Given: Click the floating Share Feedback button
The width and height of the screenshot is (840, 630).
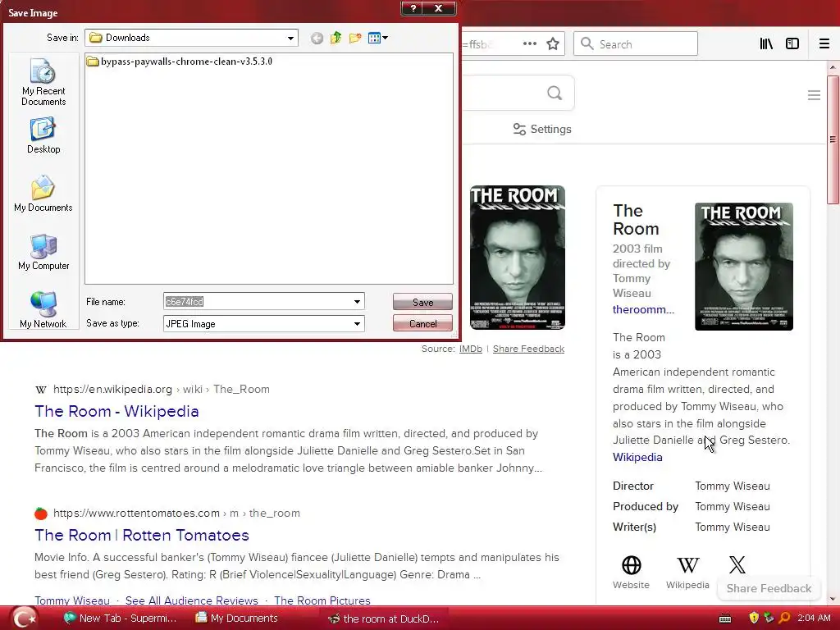Looking at the screenshot, I should (769, 588).
